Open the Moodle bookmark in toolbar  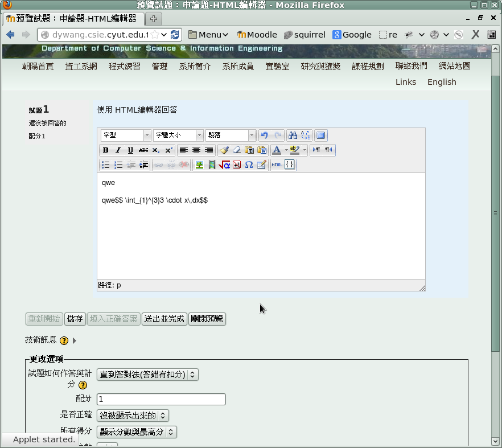tap(257, 35)
